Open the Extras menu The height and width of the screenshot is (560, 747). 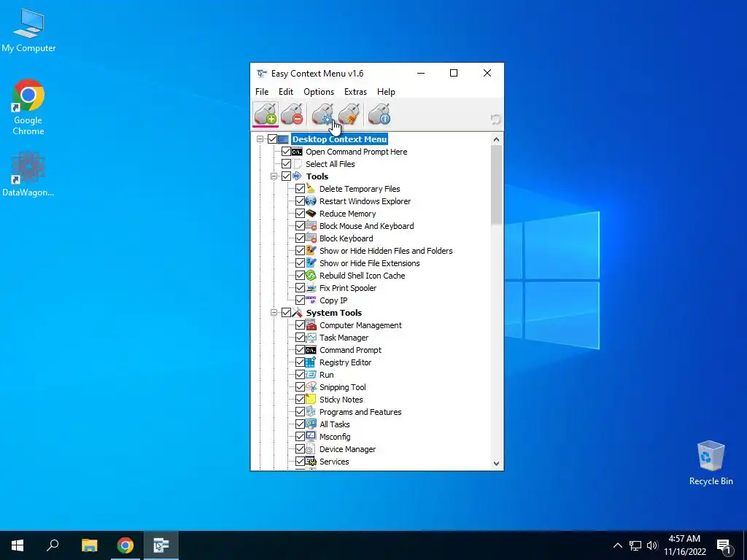(x=355, y=91)
